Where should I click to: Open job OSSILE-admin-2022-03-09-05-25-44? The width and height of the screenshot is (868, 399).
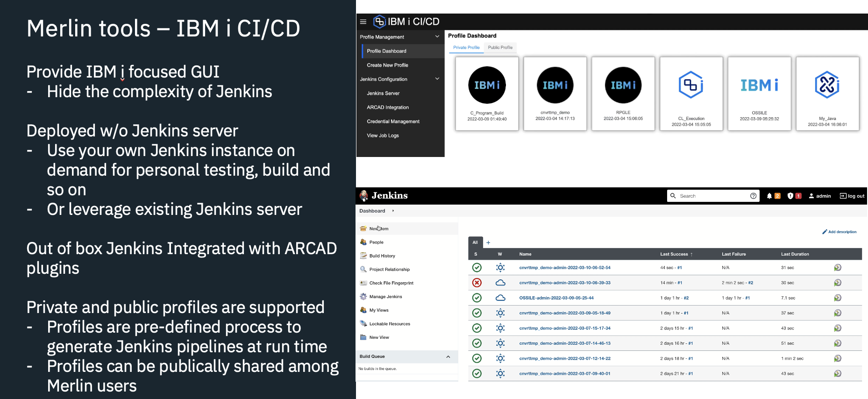[x=556, y=298]
